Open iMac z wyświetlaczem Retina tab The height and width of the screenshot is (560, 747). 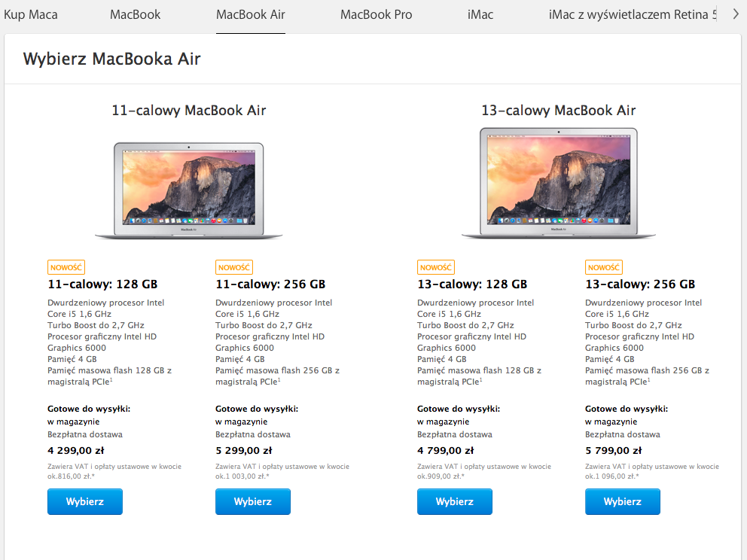tap(633, 15)
